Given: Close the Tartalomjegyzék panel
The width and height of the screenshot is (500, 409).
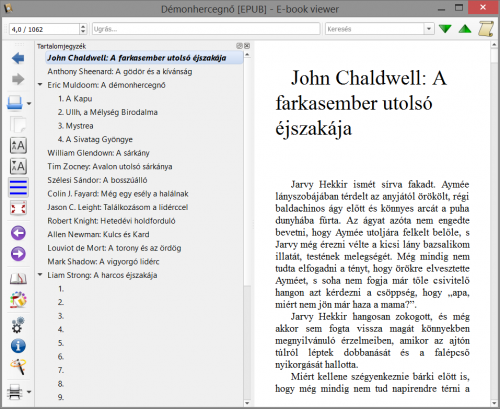Looking at the screenshot, I should tap(247, 46).
